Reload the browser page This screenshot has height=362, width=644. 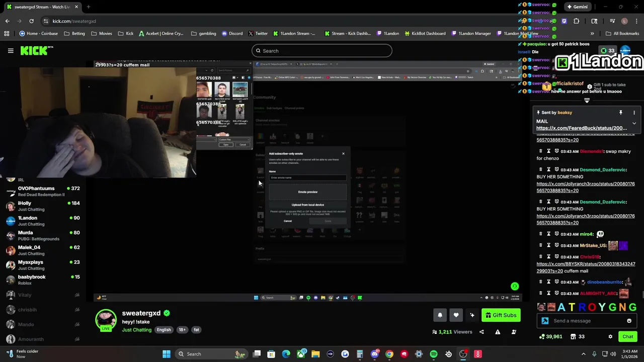(x=31, y=21)
